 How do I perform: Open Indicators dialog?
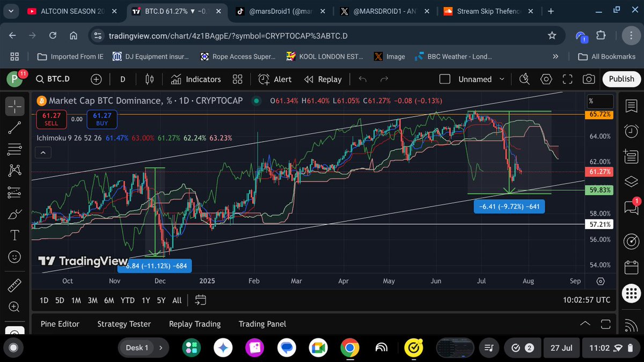pyautogui.click(x=196, y=79)
